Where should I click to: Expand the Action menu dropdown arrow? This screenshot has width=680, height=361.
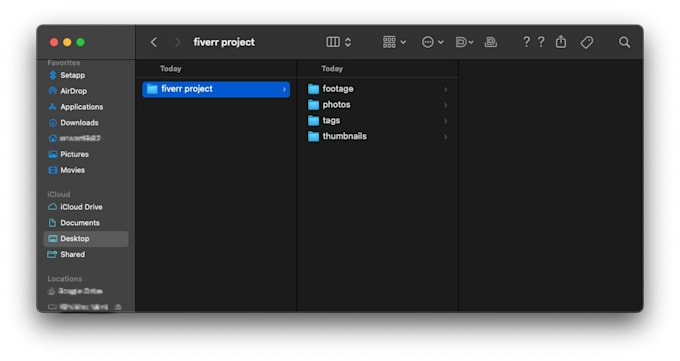441,42
